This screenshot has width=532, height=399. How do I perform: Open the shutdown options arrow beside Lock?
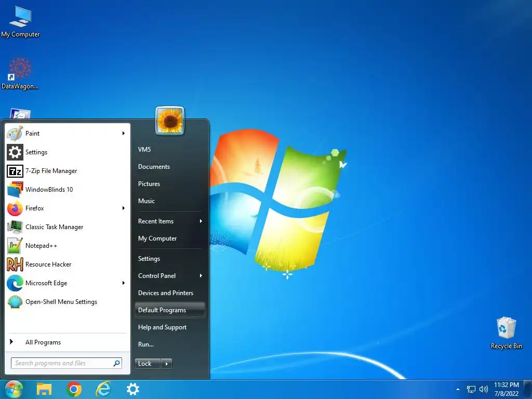click(x=166, y=364)
